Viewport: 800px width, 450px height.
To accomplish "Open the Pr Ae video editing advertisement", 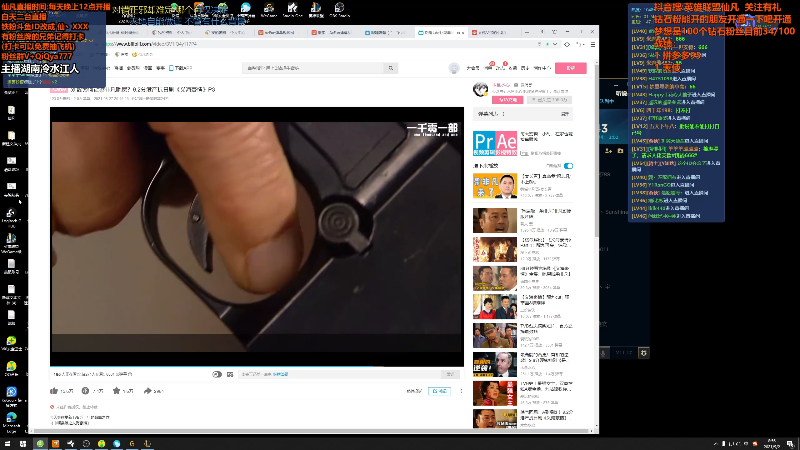I will (x=495, y=143).
